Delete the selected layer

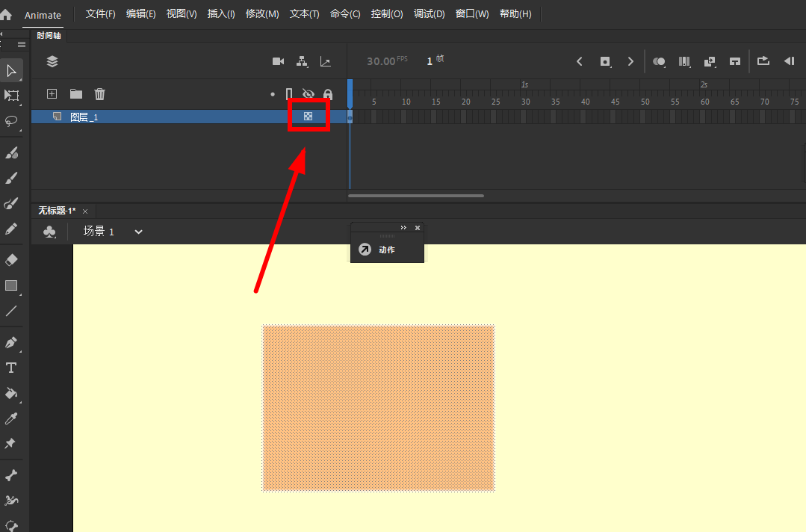(x=99, y=94)
